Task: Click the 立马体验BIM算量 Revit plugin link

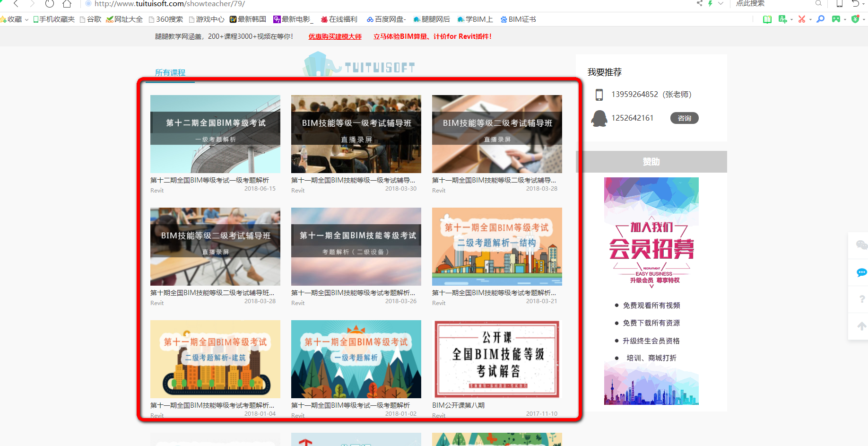Action: tap(433, 36)
